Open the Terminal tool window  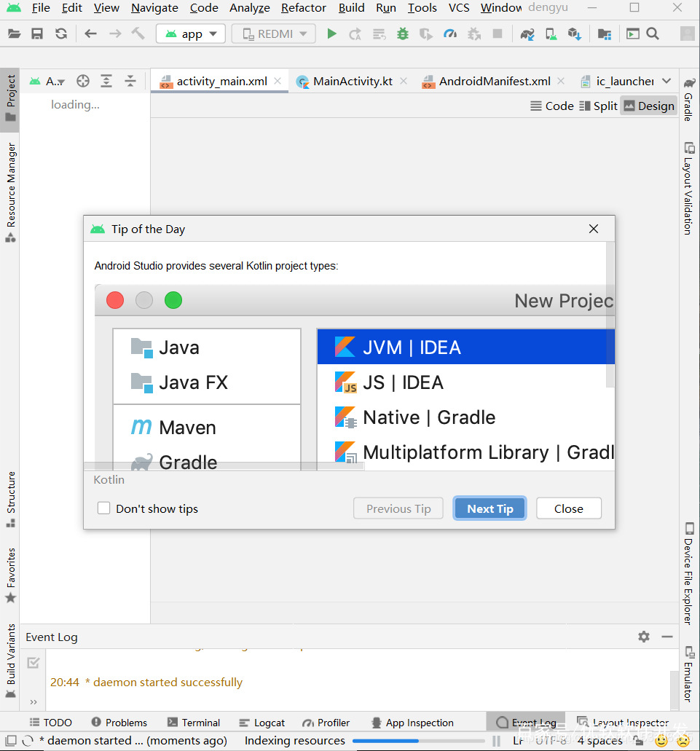(194, 723)
